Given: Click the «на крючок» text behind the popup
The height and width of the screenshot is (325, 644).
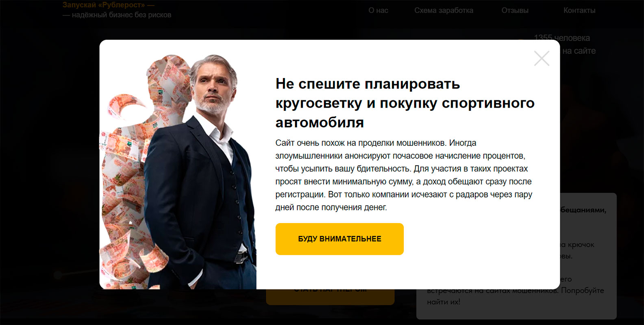Looking at the screenshot, I should coord(577,245).
